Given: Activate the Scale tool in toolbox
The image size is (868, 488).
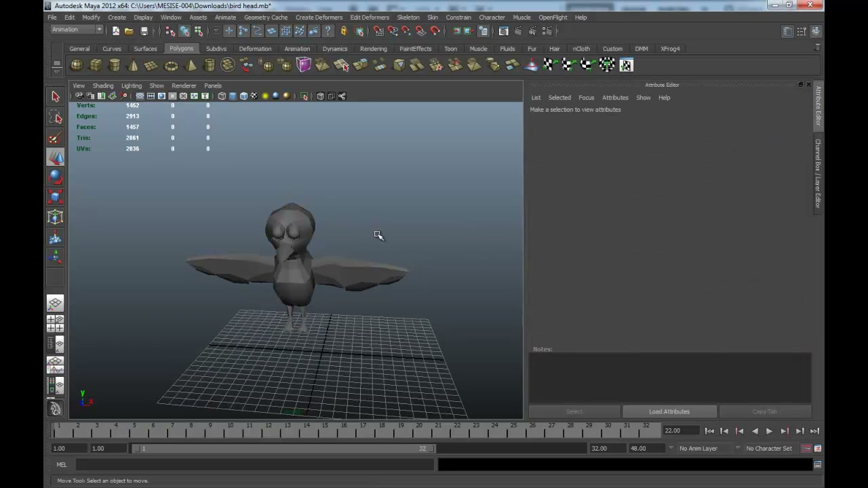Looking at the screenshot, I should [56, 197].
